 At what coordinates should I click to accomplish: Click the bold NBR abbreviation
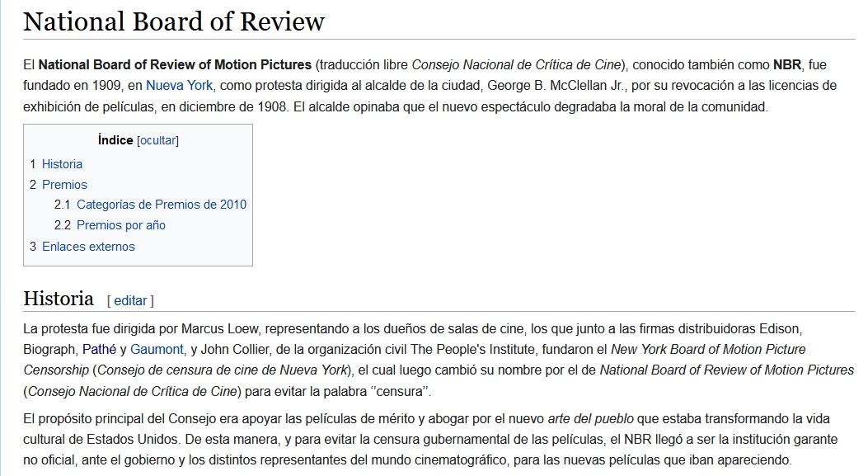pyautogui.click(x=787, y=65)
